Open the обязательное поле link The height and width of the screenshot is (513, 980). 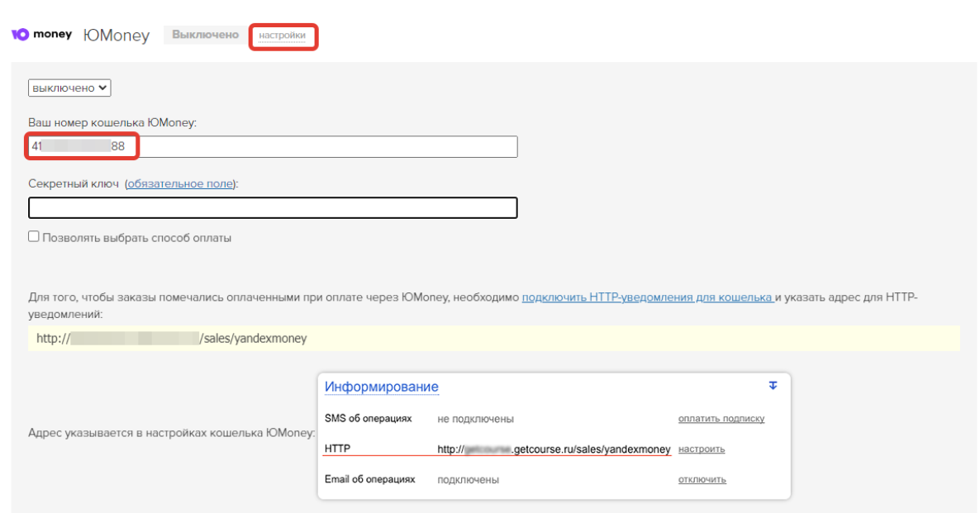click(x=181, y=183)
